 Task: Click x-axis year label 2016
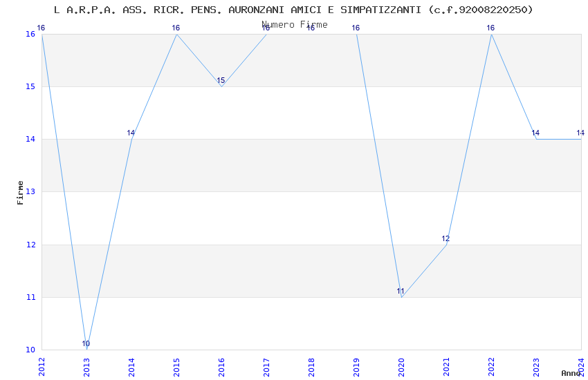tap(221, 368)
